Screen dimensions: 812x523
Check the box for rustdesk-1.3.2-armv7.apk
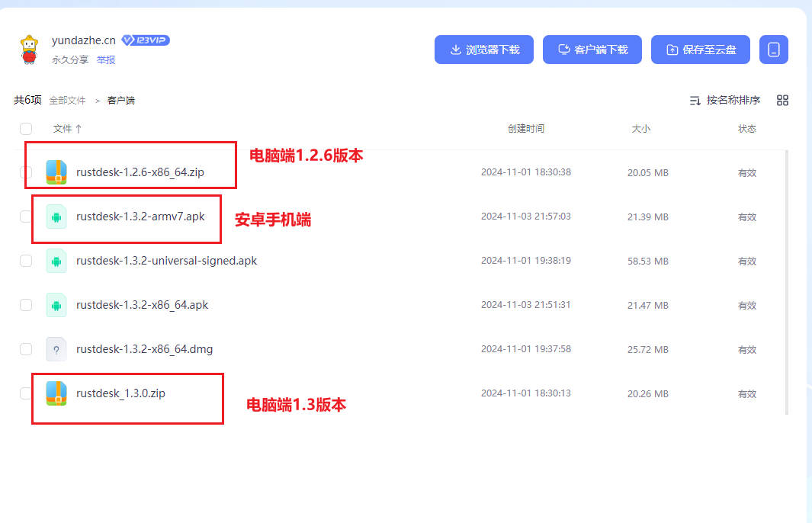[26, 217]
